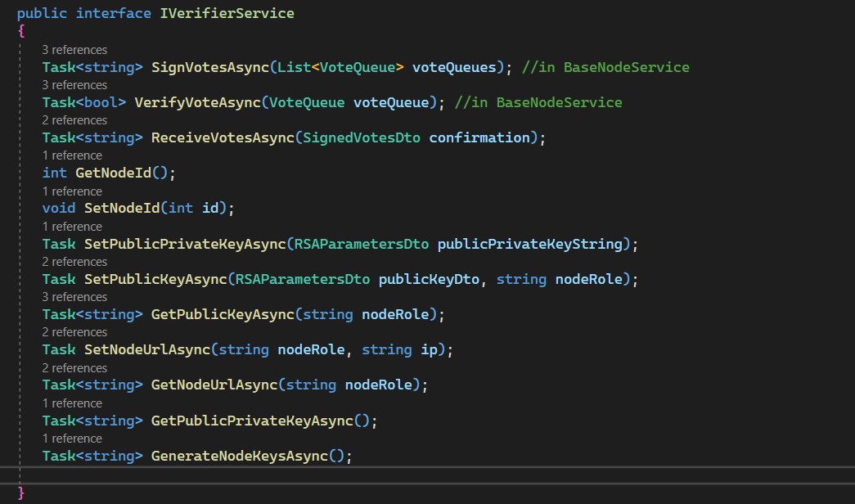The image size is (855, 504).
Task: Open the reference link above SetPublicPrivateKeyAsync
Action: tap(72, 226)
